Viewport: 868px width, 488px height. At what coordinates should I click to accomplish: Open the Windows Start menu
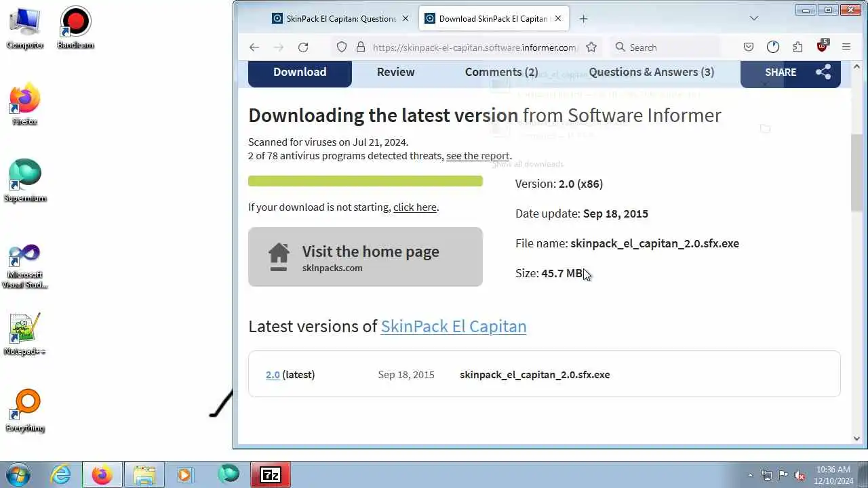(18, 474)
